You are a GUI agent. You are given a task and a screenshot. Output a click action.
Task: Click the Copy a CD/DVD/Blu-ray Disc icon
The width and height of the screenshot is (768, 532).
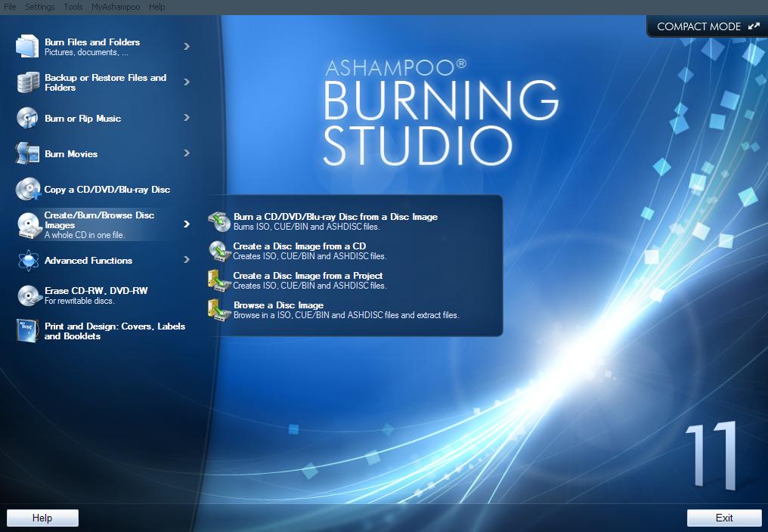pyautogui.click(x=28, y=189)
